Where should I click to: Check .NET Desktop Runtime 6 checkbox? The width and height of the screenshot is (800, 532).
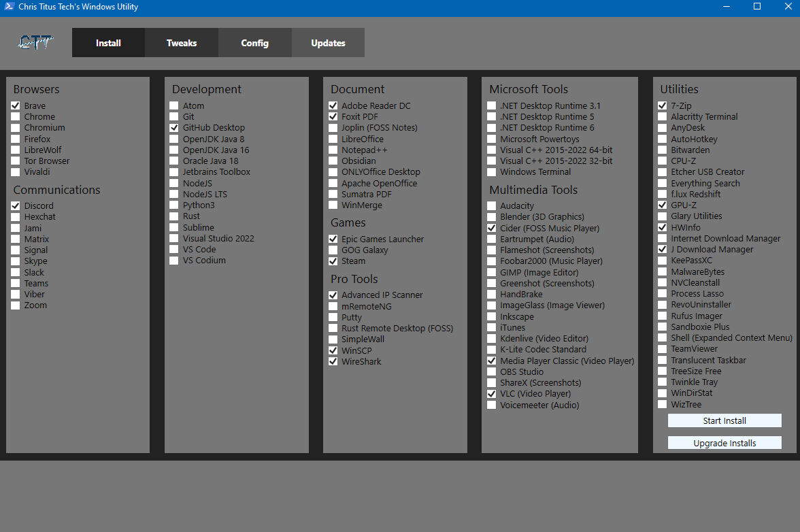(x=491, y=127)
